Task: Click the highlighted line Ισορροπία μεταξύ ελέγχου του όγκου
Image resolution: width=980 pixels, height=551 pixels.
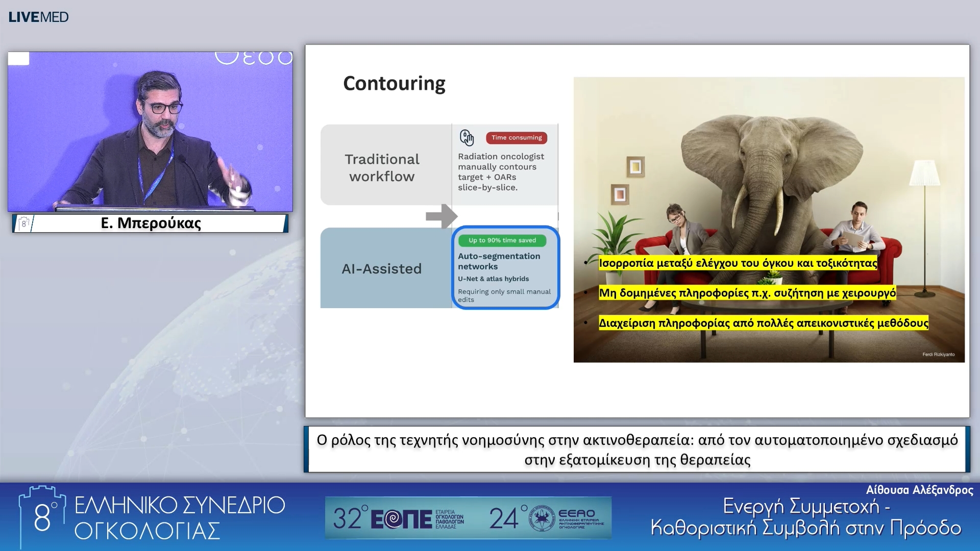Action: (738, 263)
